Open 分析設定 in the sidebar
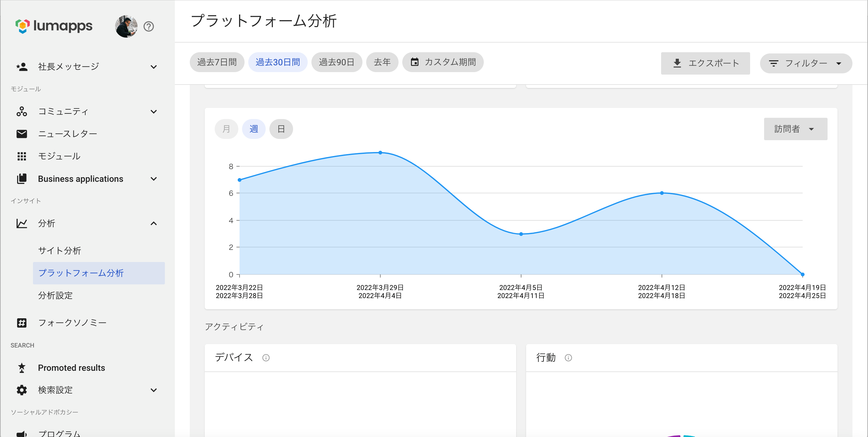The image size is (868, 437). (55, 295)
